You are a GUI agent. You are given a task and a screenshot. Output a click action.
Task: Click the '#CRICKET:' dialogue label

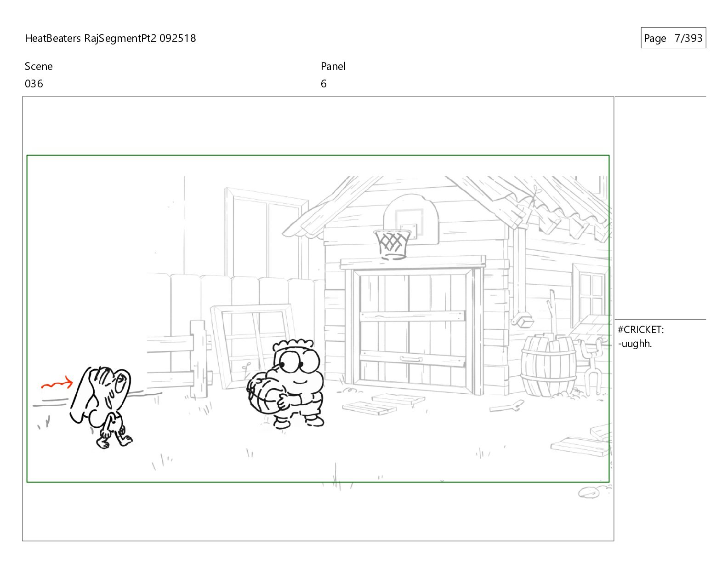pos(641,329)
